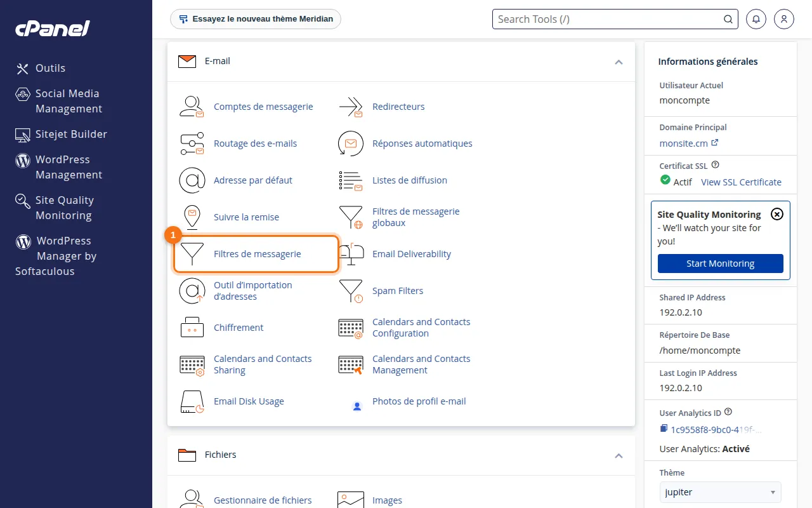Click the Calendars and Contacts Sharing icon

click(192, 364)
